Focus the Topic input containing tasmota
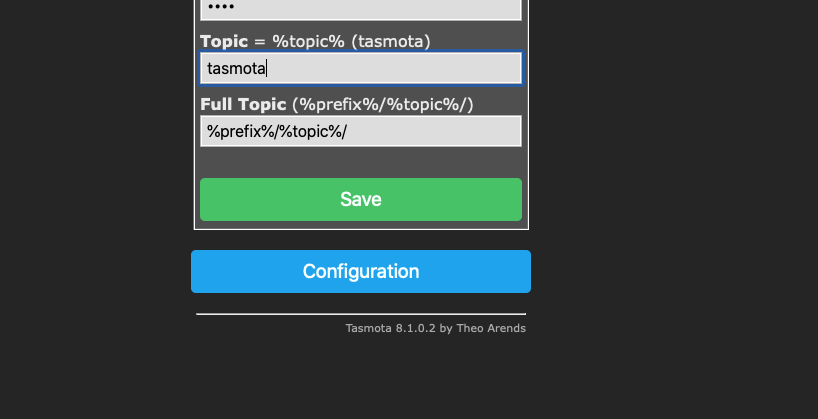The height and width of the screenshot is (419, 818). click(x=360, y=68)
